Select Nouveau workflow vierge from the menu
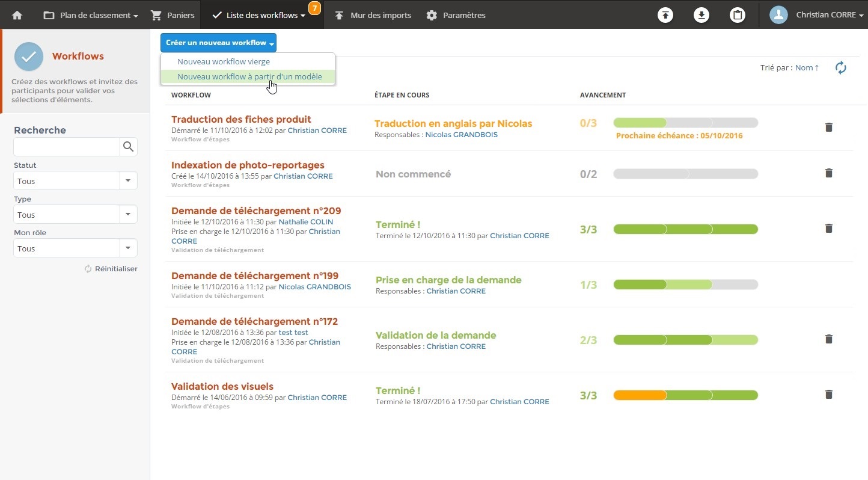Viewport: 868px width, 480px height. click(223, 61)
